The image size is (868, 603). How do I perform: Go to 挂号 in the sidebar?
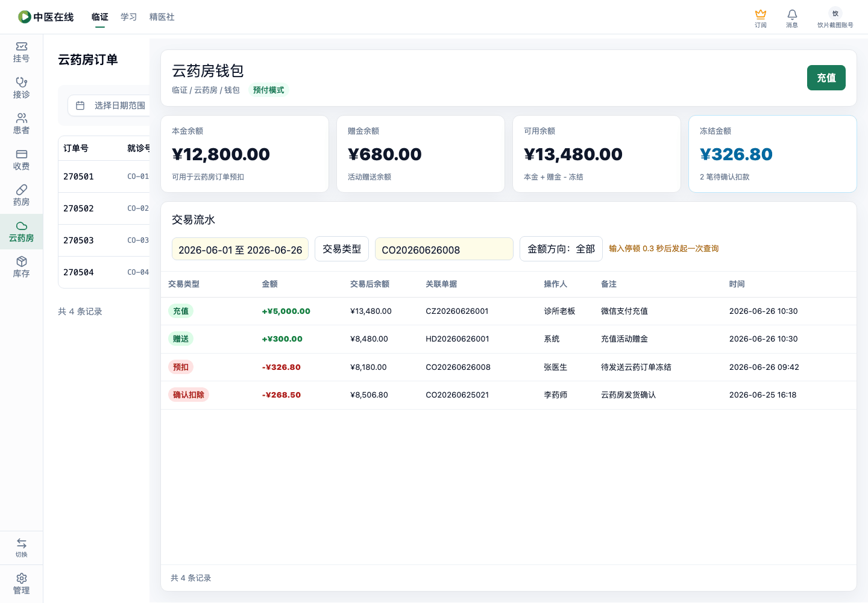tap(21, 52)
